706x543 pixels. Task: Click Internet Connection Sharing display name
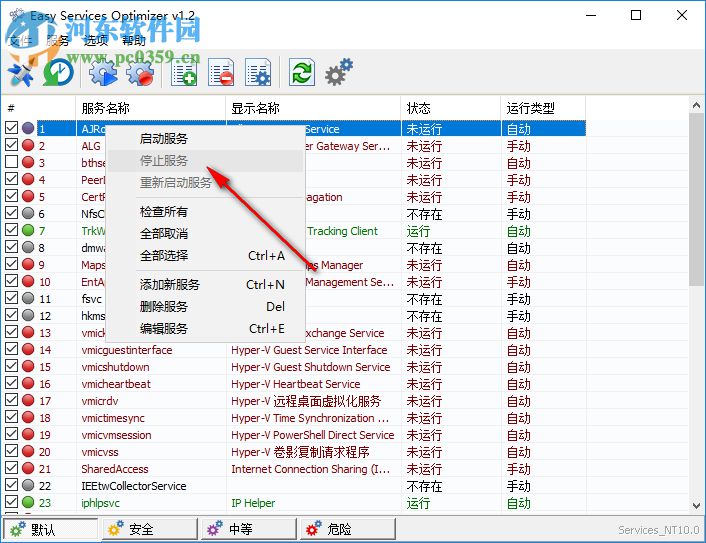pos(310,469)
